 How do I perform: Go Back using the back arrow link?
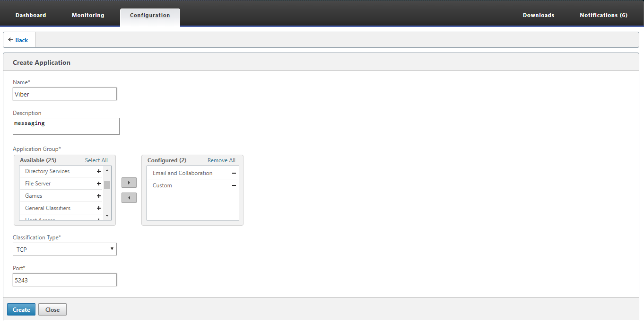tap(18, 40)
